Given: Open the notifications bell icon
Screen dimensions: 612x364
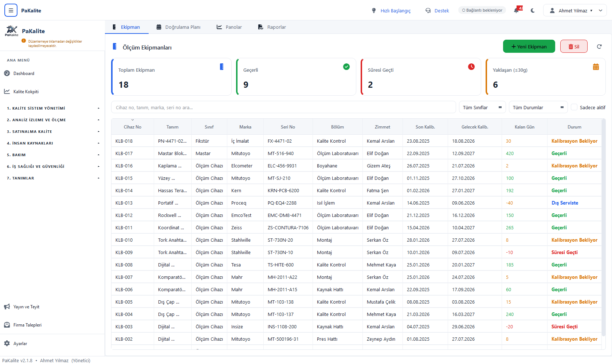Looking at the screenshot, I should 516,11.
